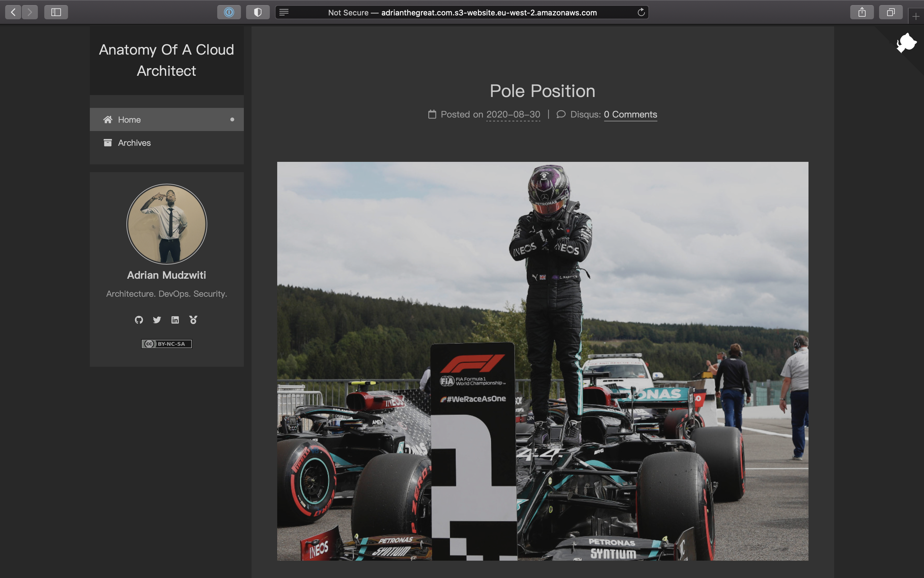Click the Safari address bar URL

(x=462, y=12)
